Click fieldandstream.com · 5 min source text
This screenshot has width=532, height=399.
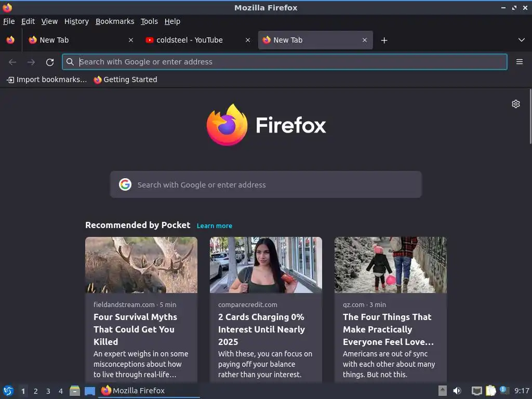[135, 304]
